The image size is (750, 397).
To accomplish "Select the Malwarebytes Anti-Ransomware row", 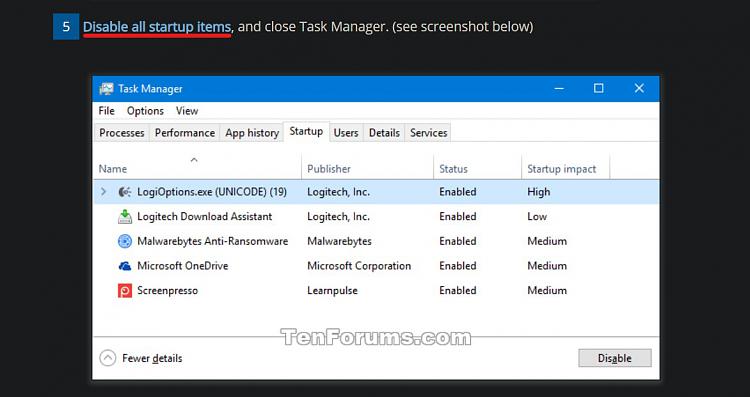I will pyautogui.click(x=376, y=241).
